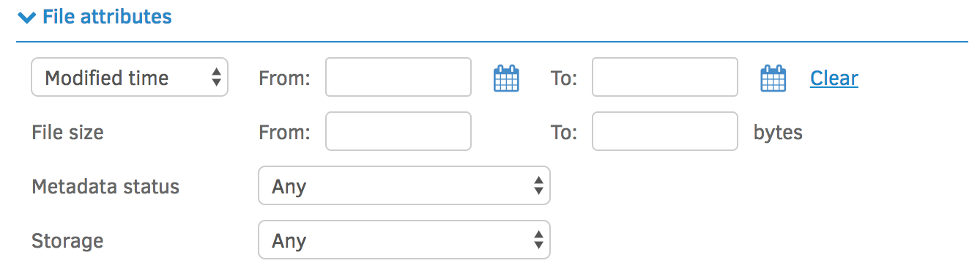This screenshot has height=277, width=980.
Task: Click the bytes unit label
Action: coord(778,133)
